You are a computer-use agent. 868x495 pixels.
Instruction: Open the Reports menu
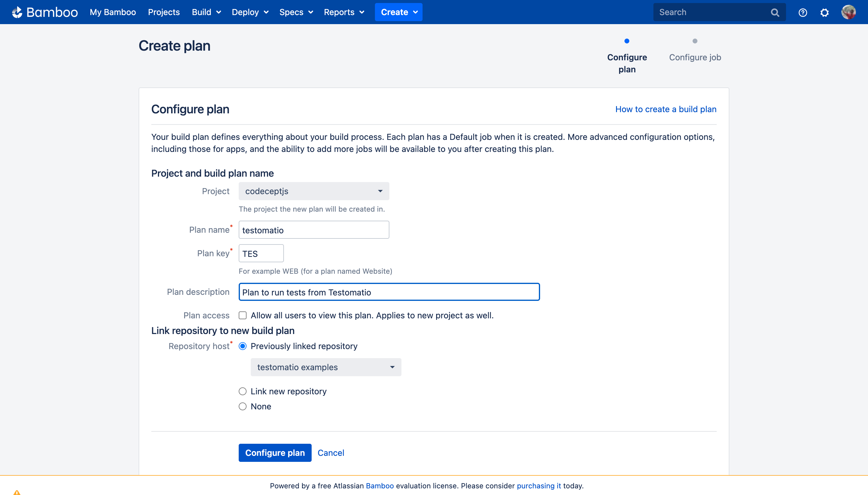(x=344, y=12)
